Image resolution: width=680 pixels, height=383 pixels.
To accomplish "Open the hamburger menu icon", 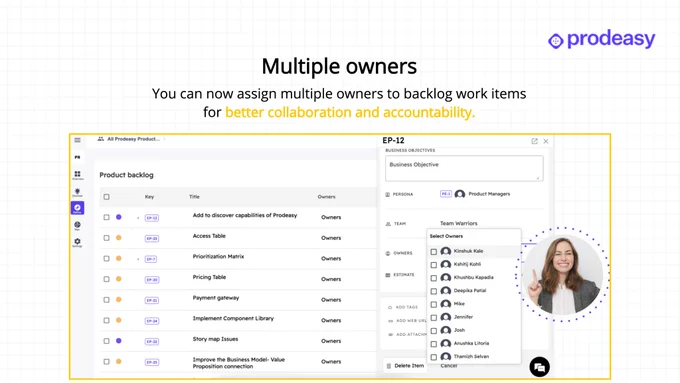I will point(77,140).
